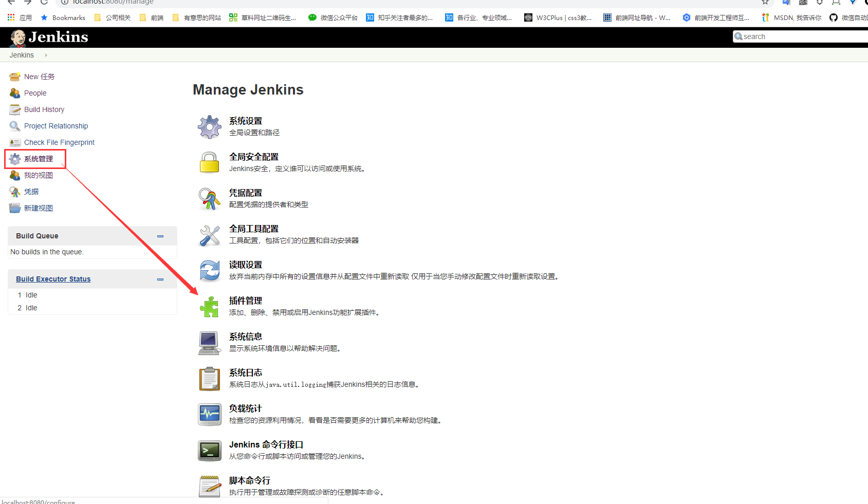Open the 负载统计 link
868x504 pixels.
246,408
